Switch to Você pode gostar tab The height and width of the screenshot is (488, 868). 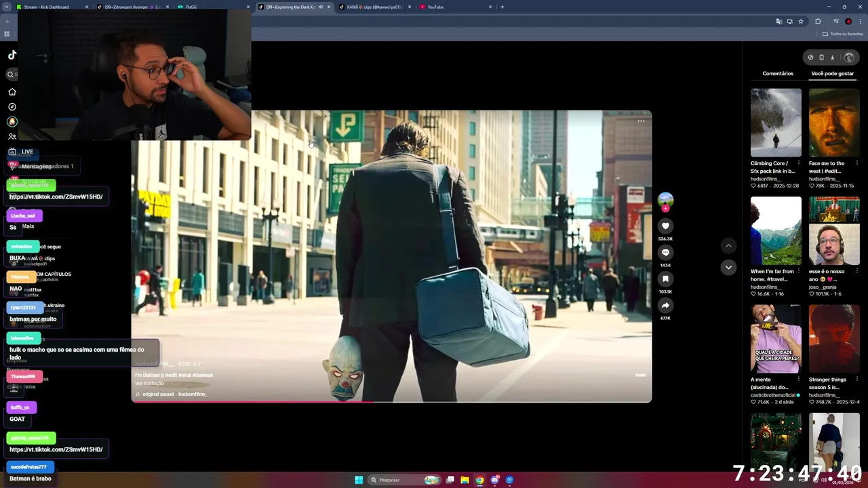coord(832,73)
